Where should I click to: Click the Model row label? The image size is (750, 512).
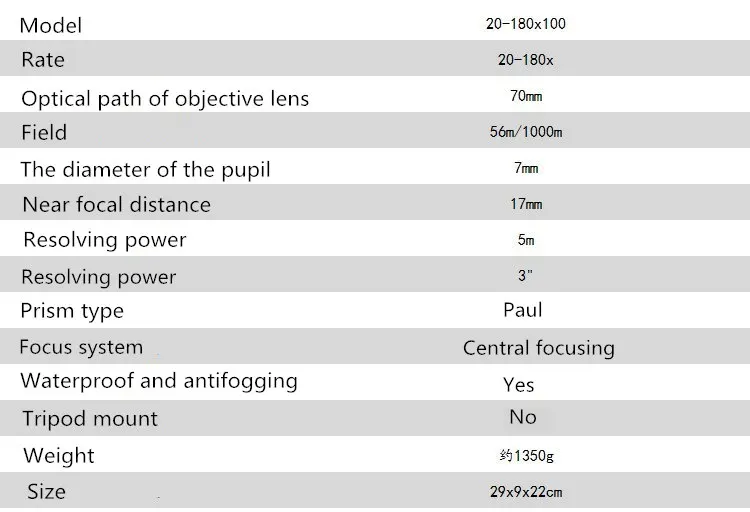point(51,25)
